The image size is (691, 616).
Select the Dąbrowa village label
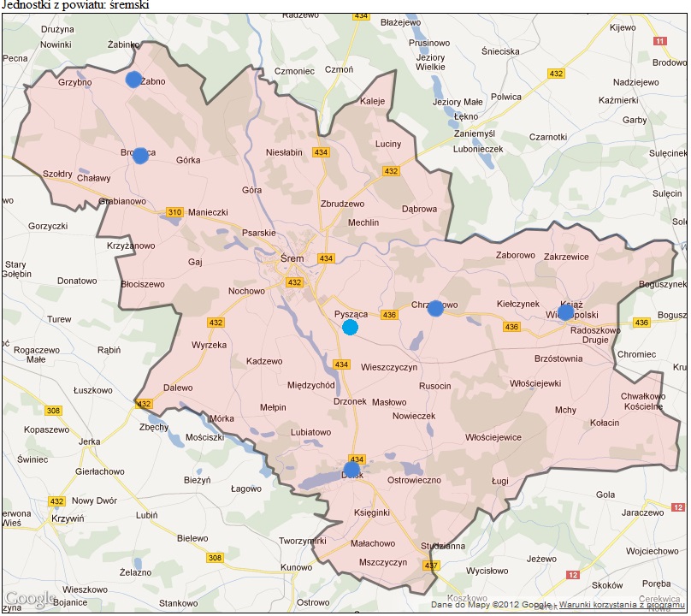419,209
